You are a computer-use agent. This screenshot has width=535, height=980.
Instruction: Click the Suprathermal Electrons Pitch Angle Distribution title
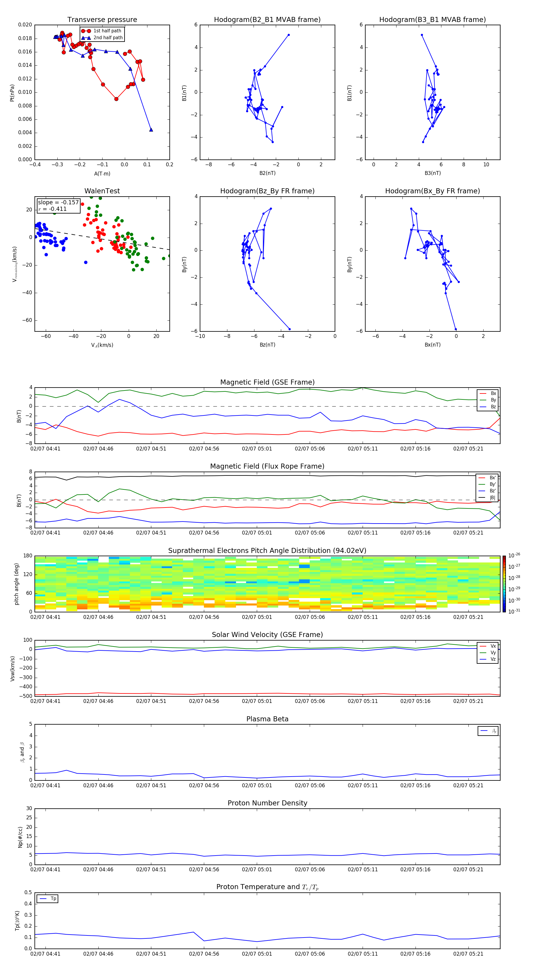[267, 551]
